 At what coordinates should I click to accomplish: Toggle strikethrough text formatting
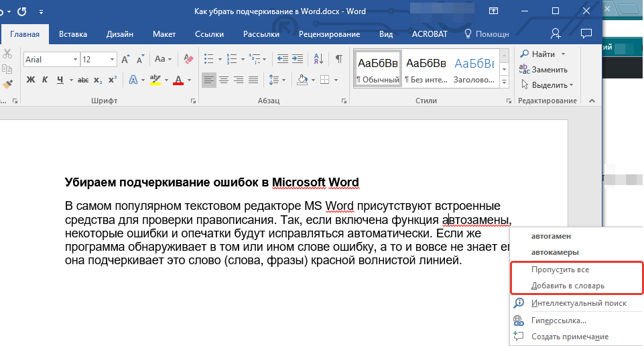(83, 80)
